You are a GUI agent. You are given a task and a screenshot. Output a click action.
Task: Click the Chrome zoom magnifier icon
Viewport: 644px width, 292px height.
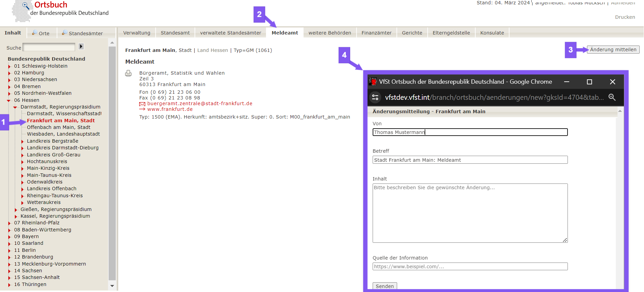pyautogui.click(x=612, y=97)
